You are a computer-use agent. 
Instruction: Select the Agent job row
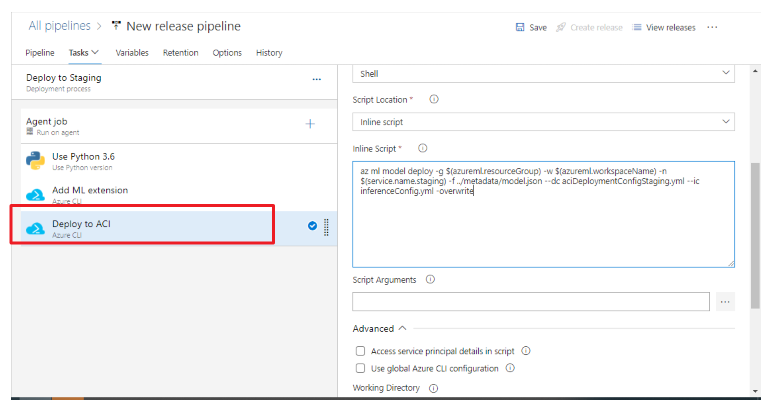(x=179, y=126)
